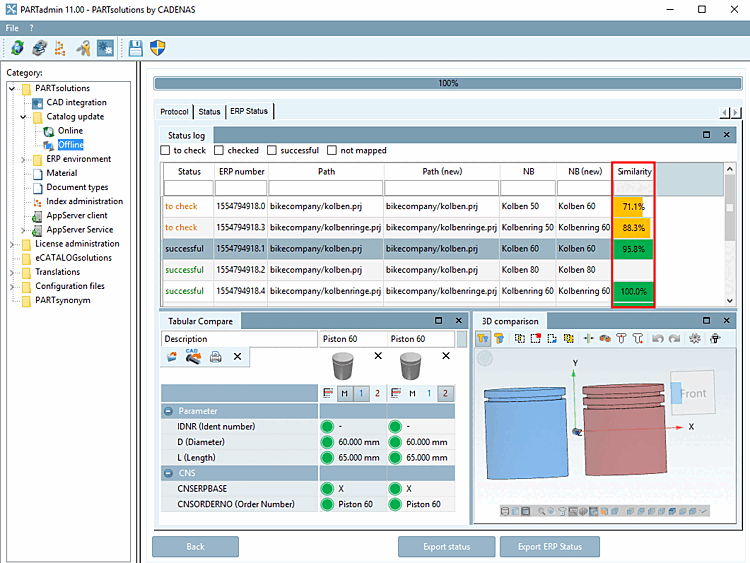Click the Front face of the view cube
Viewport: 750px width, 563px height.
(692, 393)
